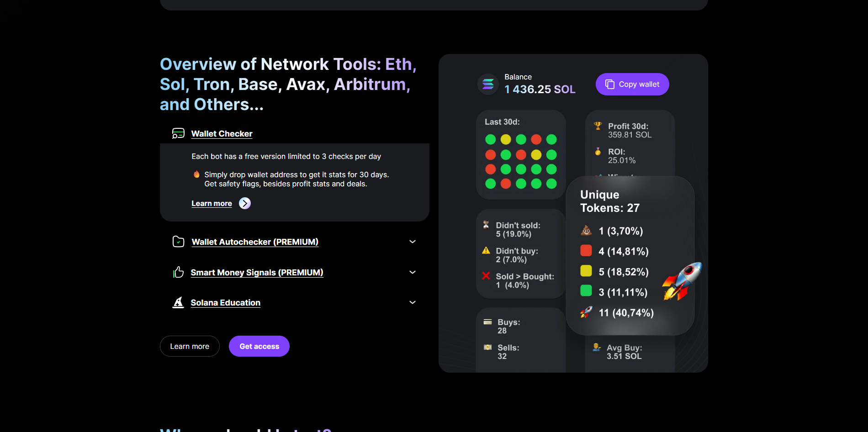
Task: Click the Solana Education icon
Action: (x=178, y=302)
